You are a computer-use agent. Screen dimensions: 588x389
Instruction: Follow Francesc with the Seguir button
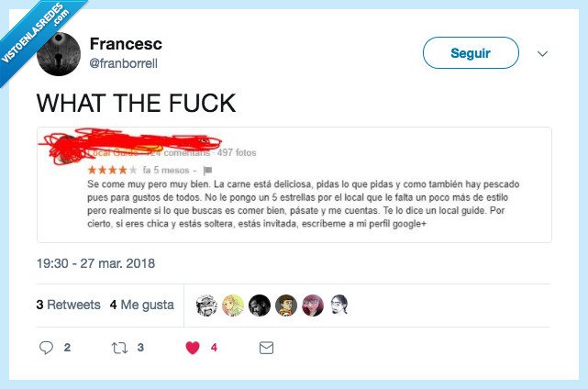[471, 53]
